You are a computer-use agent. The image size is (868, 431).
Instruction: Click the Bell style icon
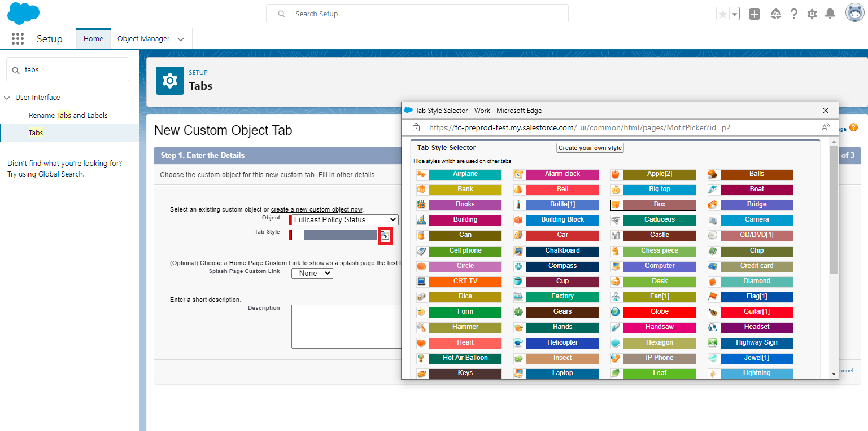pyautogui.click(x=518, y=190)
